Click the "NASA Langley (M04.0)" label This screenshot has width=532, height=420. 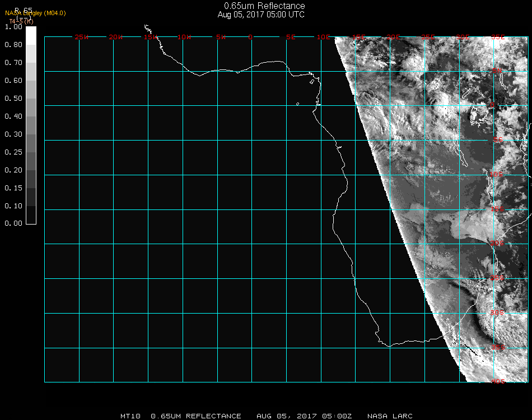click(x=35, y=13)
